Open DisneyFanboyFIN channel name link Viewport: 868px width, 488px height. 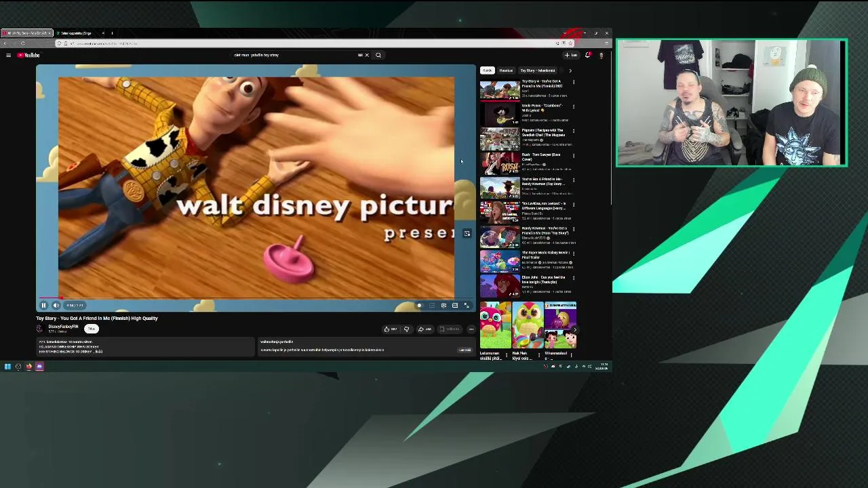tap(63, 327)
